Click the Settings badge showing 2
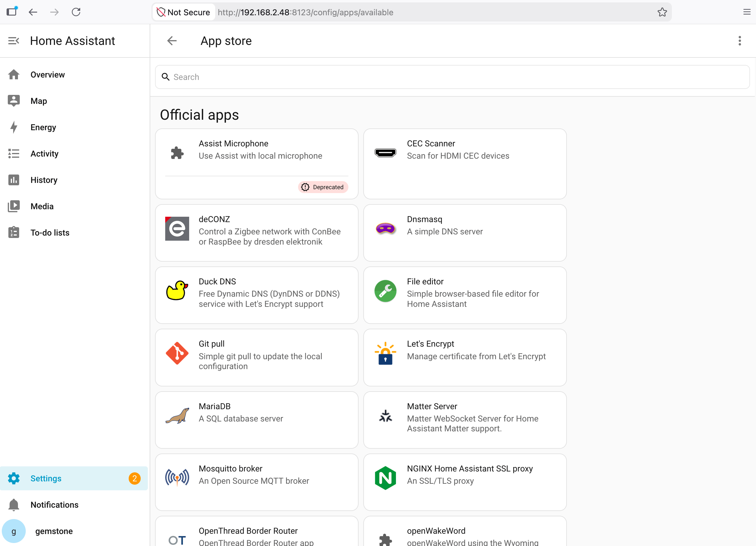This screenshot has height=546, width=756. point(134,478)
